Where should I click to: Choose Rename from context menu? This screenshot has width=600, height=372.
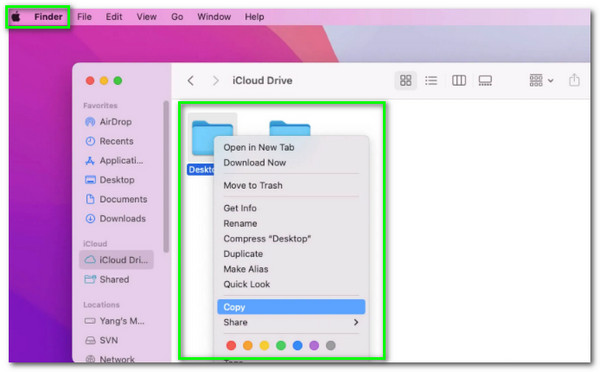tap(240, 224)
